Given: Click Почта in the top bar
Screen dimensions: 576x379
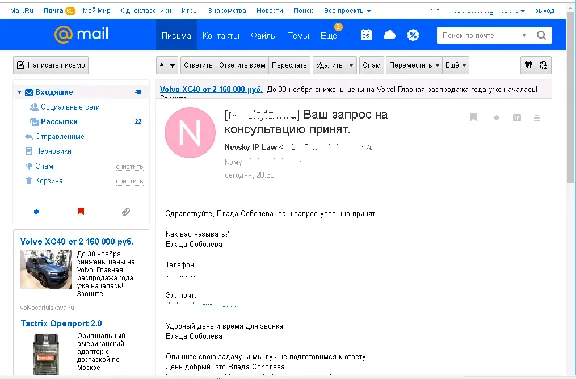Looking at the screenshot, I should pyautogui.click(x=53, y=10).
